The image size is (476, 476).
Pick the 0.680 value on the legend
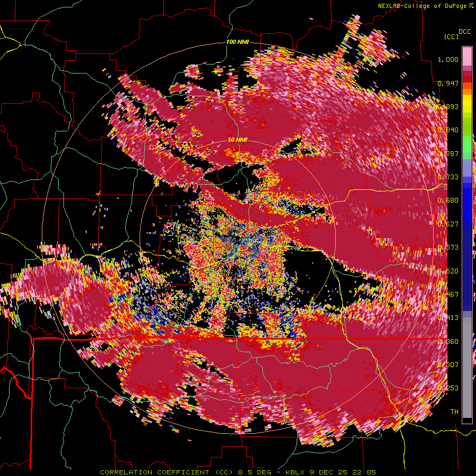tap(448, 200)
